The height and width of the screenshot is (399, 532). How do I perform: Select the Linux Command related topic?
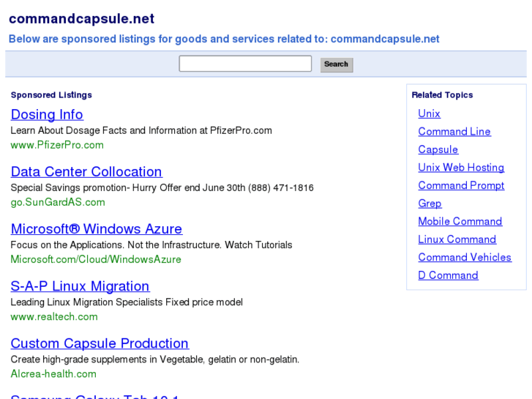tap(457, 239)
